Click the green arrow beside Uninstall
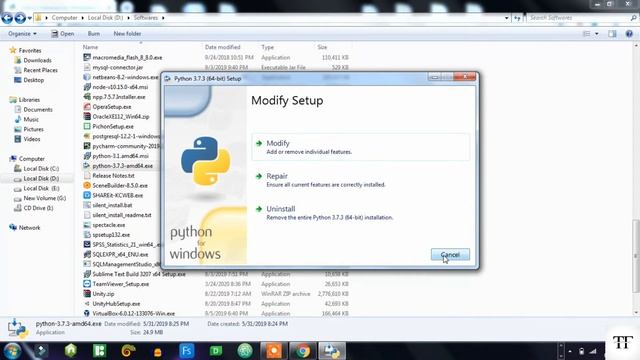640x360 pixels. coord(259,209)
